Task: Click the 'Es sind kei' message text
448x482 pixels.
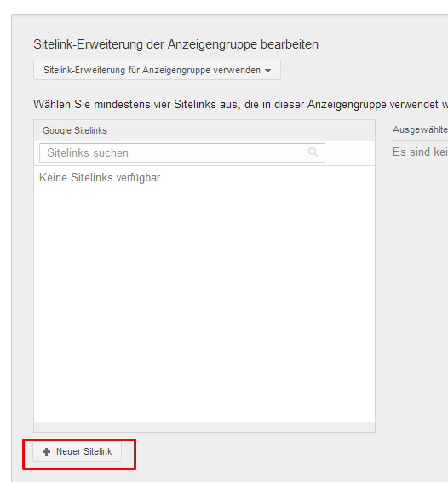Action: [x=420, y=152]
